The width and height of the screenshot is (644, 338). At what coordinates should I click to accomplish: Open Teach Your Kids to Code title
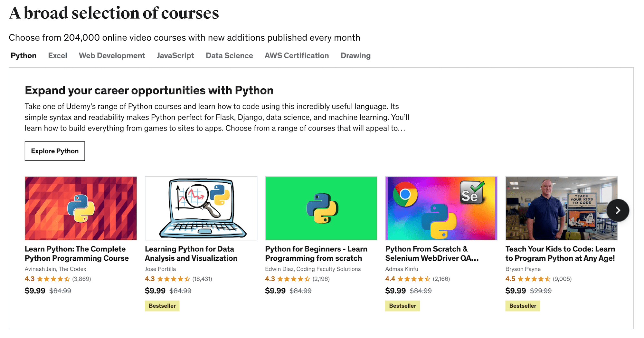560,254
